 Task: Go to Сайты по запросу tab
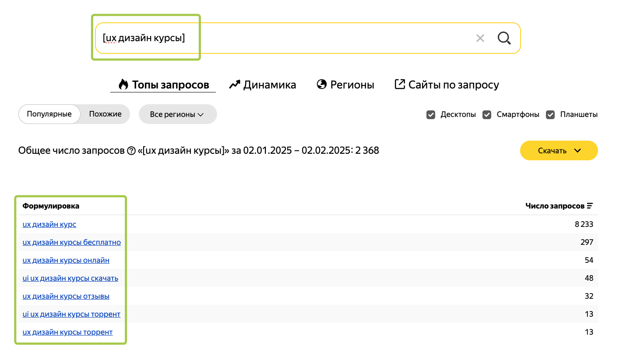[447, 85]
